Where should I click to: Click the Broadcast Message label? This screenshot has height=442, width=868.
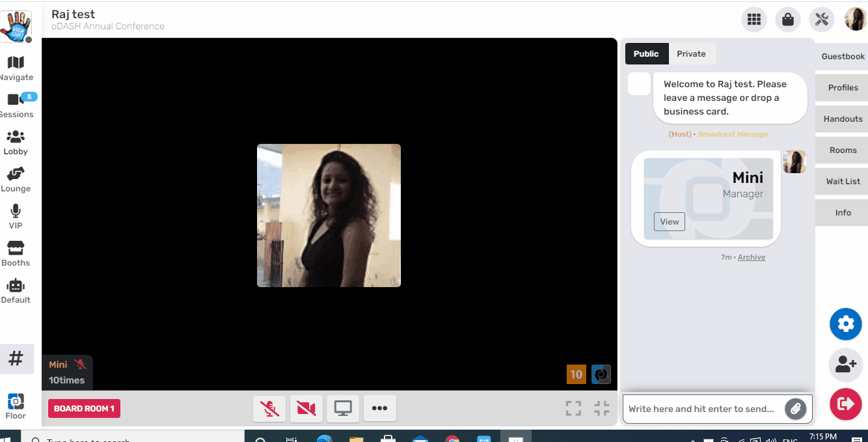click(x=733, y=134)
